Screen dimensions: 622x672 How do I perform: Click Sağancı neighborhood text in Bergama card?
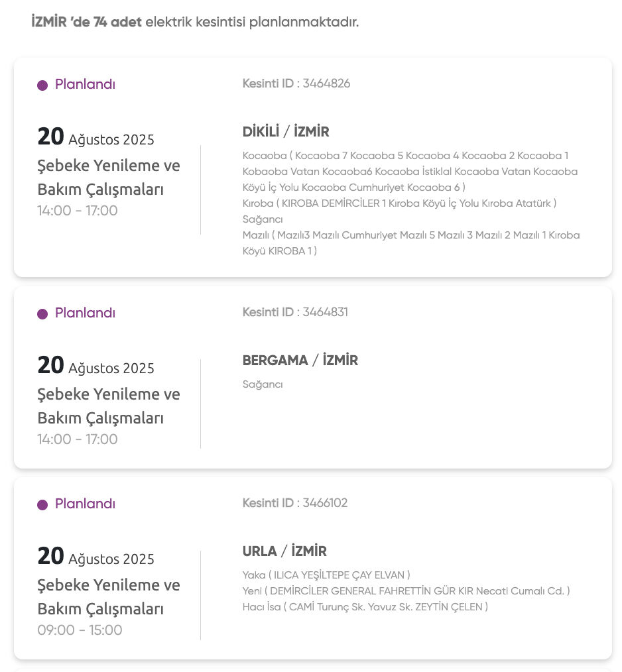pos(263,384)
